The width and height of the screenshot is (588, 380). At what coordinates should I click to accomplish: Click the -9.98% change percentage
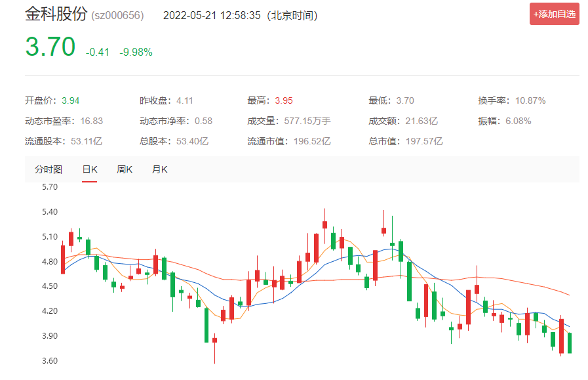[x=136, y=52]
